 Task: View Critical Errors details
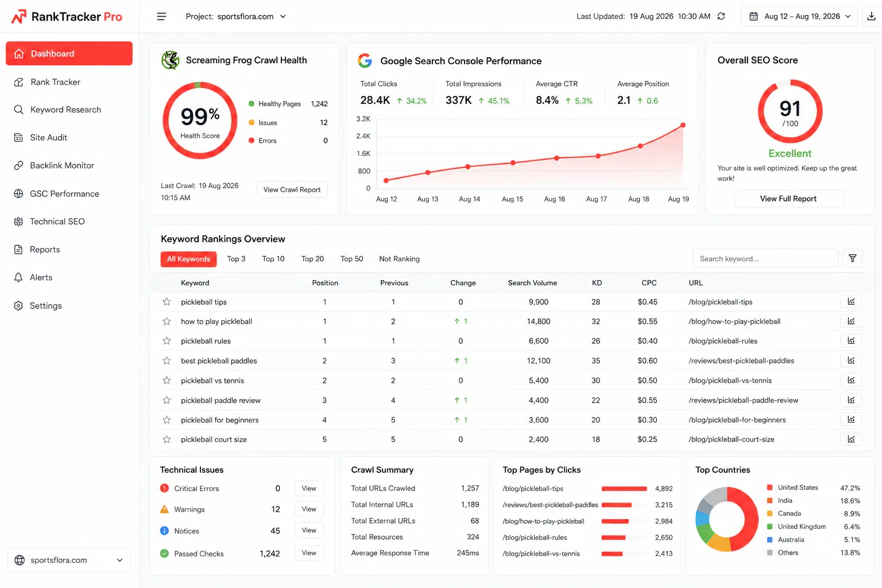[x=309, y=489]
